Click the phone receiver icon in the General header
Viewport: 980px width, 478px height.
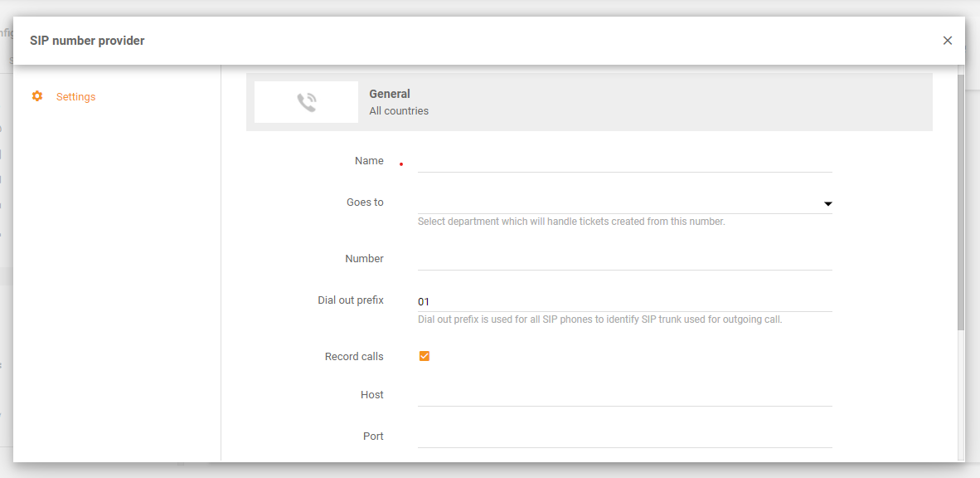click(x=306, y=101)
